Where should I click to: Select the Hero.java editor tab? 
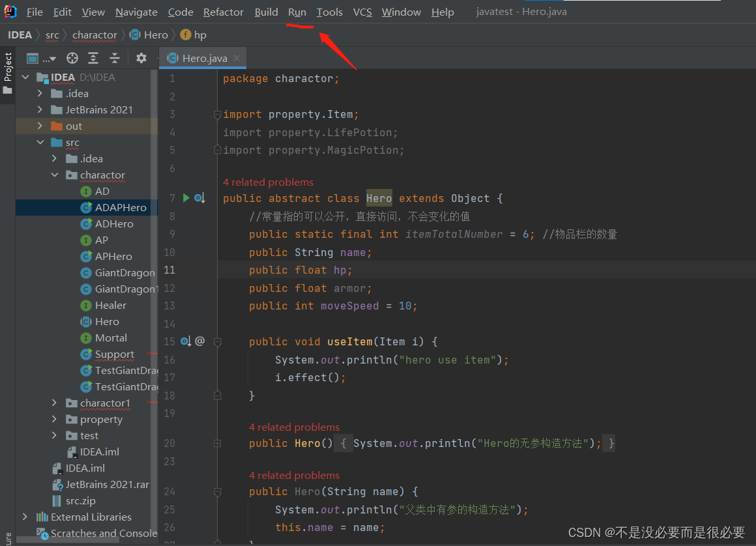[x=203, y=58]
